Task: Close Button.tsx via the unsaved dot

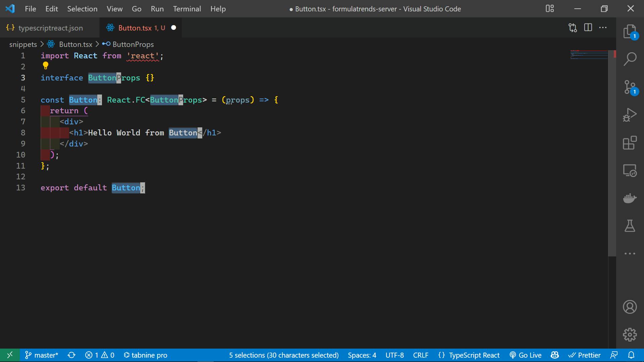Action: point(174,28)
